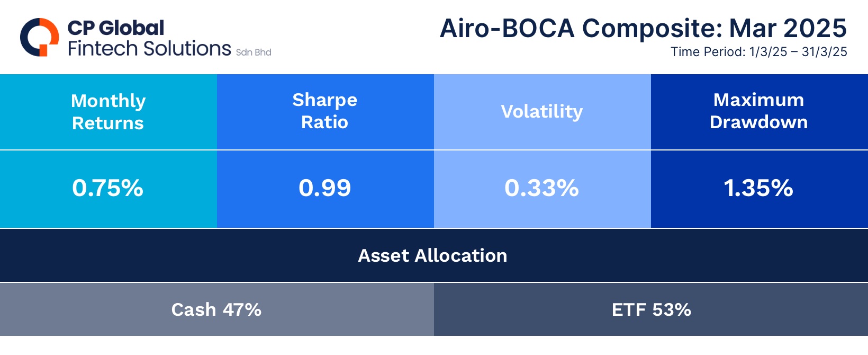The height and width of the screenshot is (355, 868).
Task: Click the Sdn Bhd label
Action: pyautogui.click(x=254, y=52)
